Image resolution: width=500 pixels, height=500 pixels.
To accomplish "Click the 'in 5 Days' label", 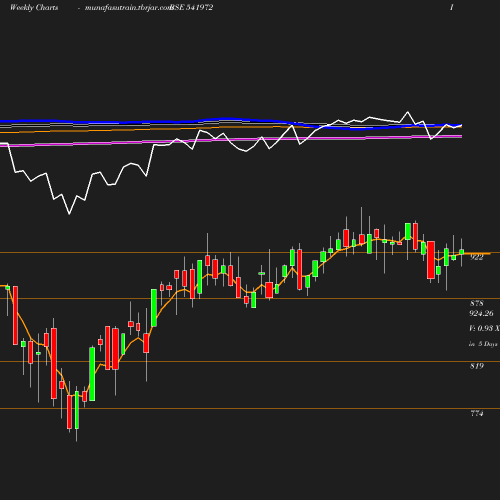I will click(483, 344).
